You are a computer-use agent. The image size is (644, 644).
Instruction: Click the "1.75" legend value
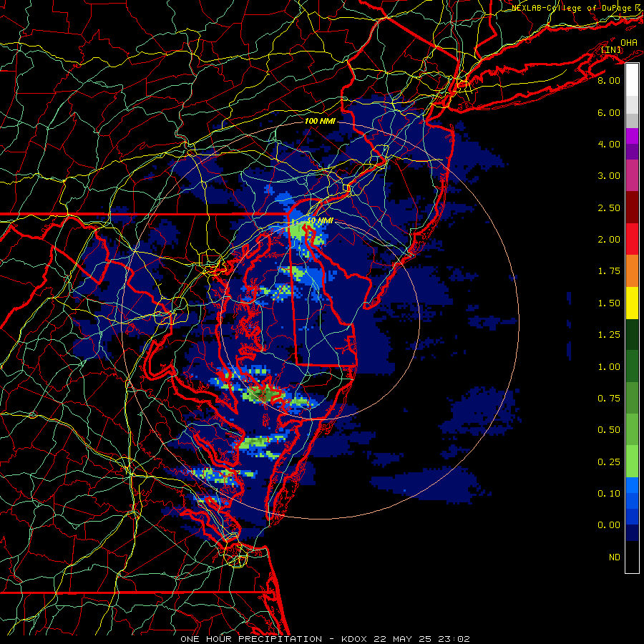(x=609, y=271)
